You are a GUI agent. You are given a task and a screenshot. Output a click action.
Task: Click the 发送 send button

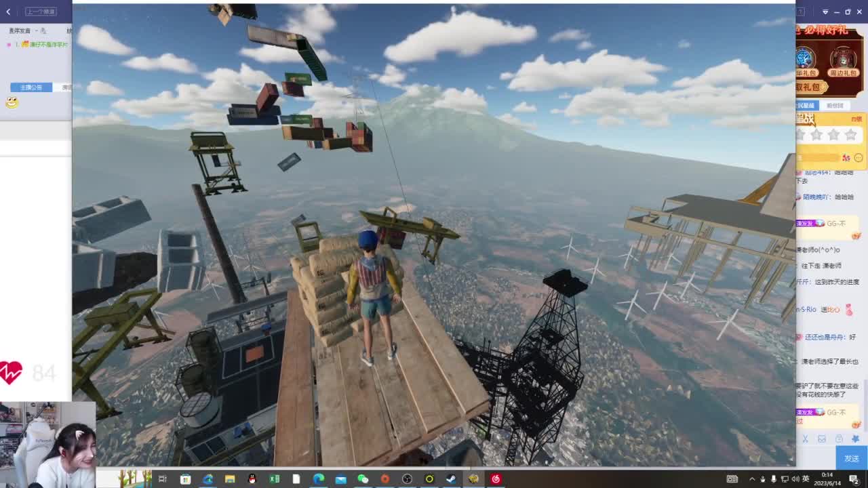coord(852,459)
